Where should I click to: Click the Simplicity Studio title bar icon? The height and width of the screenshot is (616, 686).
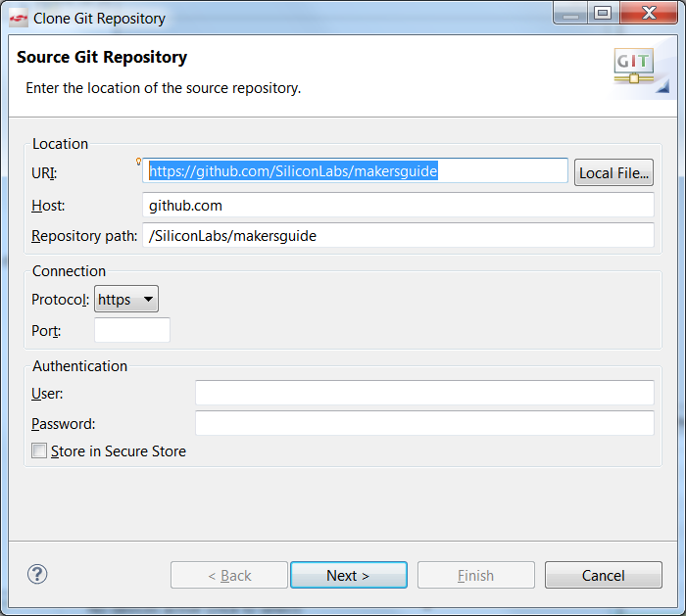[19, 19]
